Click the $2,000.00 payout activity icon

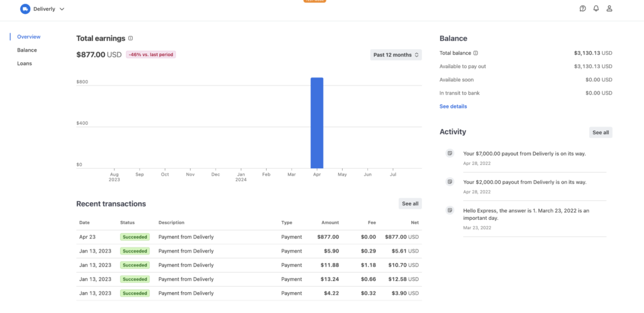click(x=449, y=181)
